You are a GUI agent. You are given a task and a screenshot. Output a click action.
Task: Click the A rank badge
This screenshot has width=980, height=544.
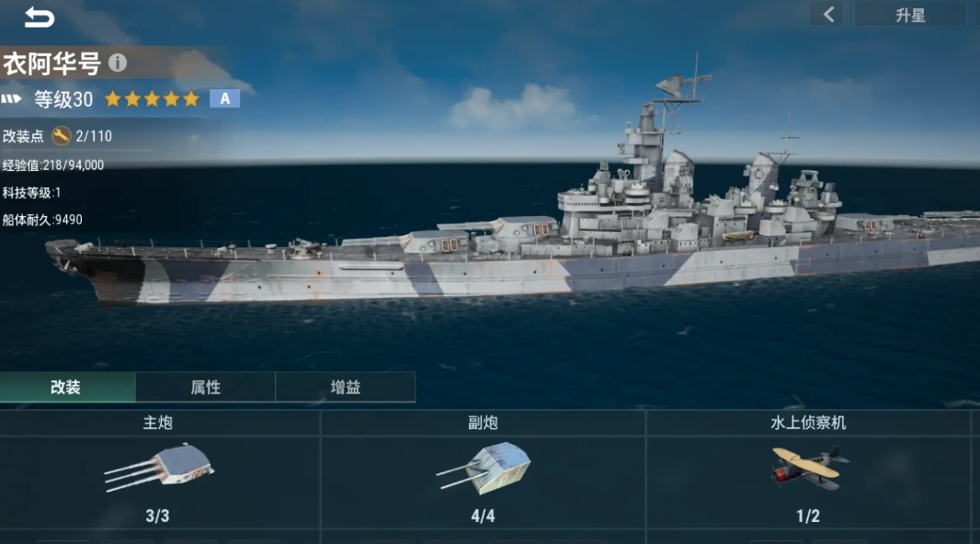(x=225, y=98)
